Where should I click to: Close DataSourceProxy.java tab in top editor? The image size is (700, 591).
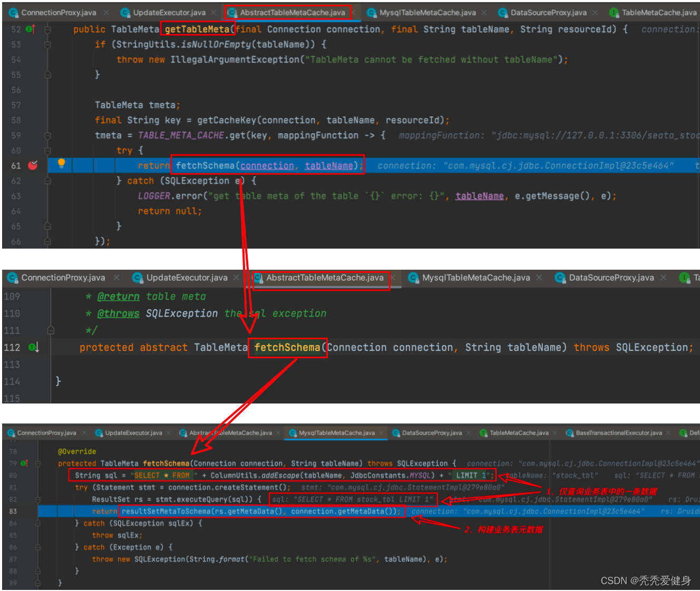[x=595, y=12]
